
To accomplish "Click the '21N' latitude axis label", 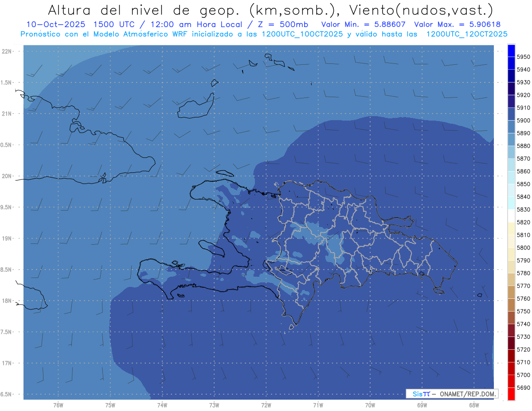I will pos(6,114).
